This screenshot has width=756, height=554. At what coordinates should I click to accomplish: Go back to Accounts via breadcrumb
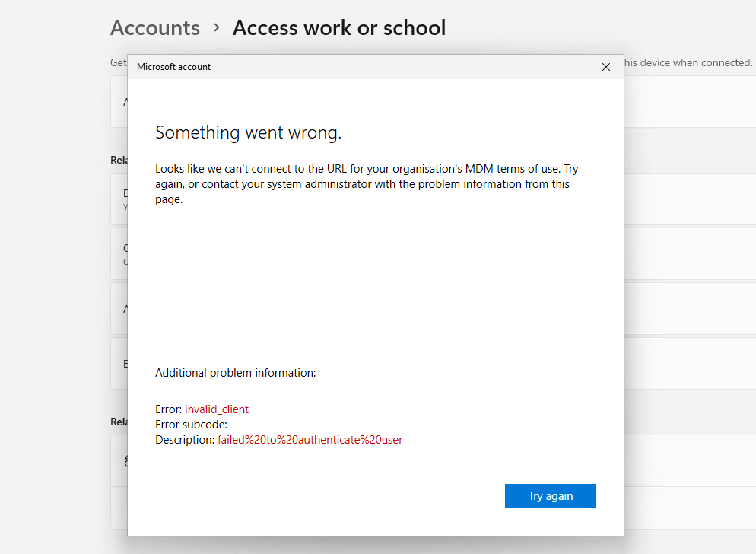(155, 28)
